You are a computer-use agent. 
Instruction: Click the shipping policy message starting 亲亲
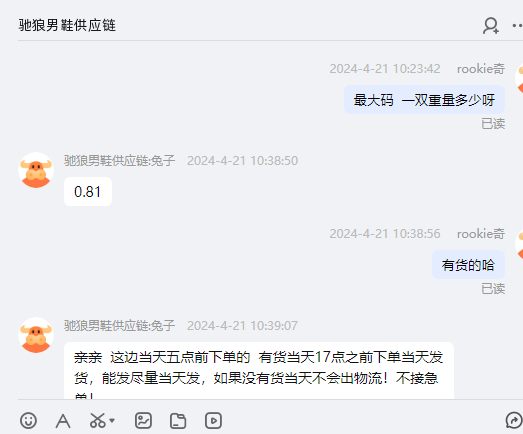(259, 371)
